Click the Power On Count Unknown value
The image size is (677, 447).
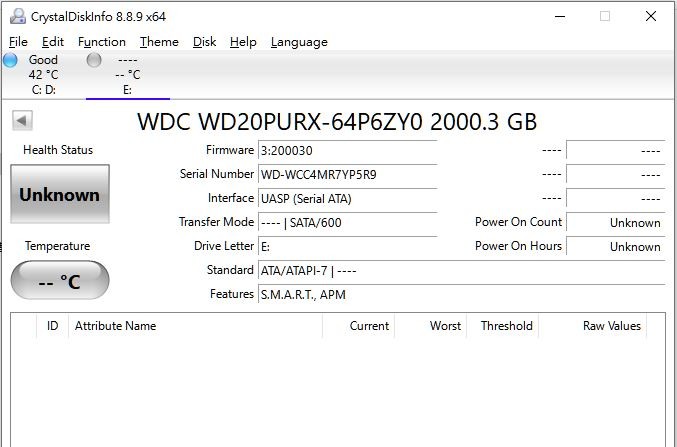click(x=616, y=222)
